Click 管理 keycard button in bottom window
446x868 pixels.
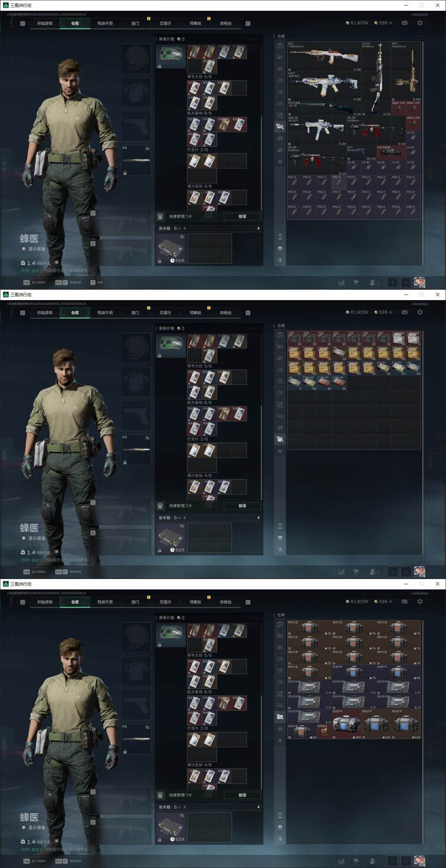tap(242, 795)
